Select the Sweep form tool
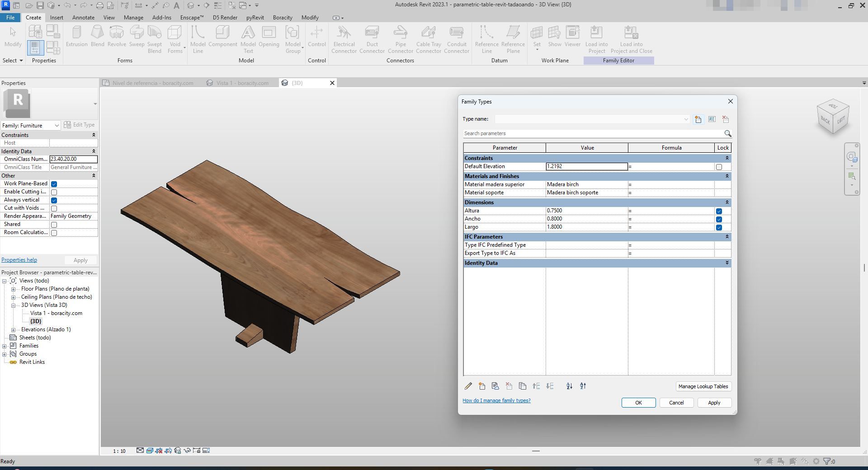The width and height of the screenshot is (868, 470). 137,36
